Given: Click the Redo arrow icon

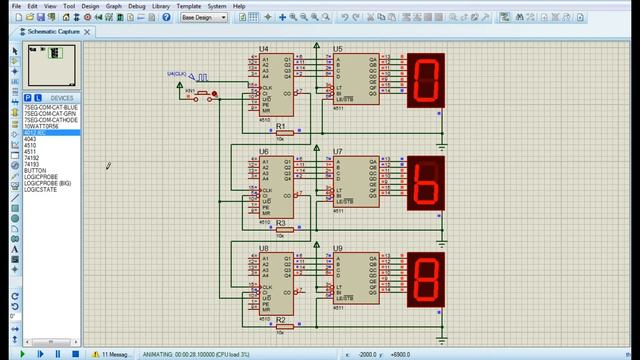Looking at the screenshot, I should coord(356,17).
